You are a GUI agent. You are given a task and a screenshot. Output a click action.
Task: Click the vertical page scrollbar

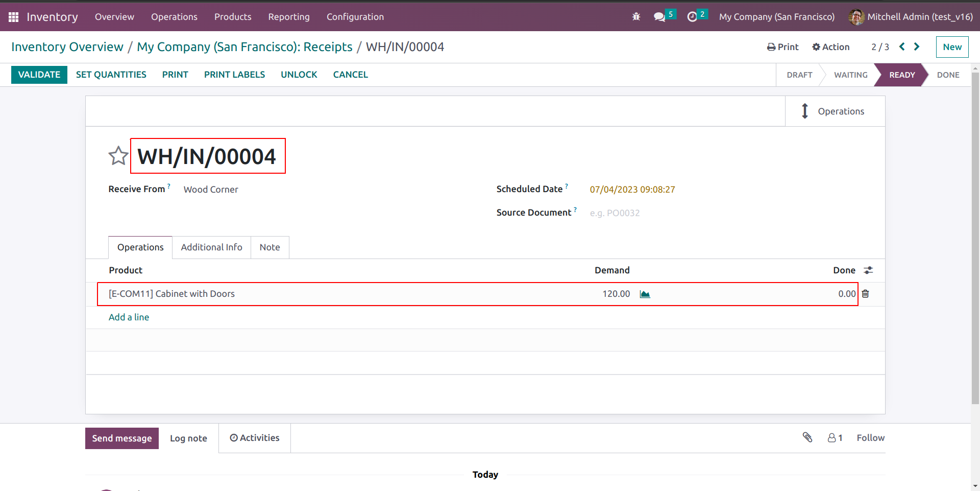click(975, 238)
